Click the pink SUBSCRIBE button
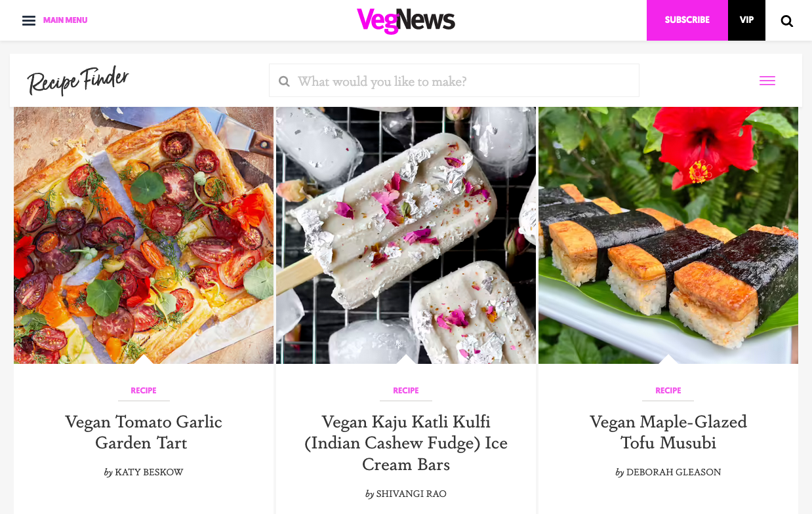This screenshot has width=812, height=514. point(687,20)
